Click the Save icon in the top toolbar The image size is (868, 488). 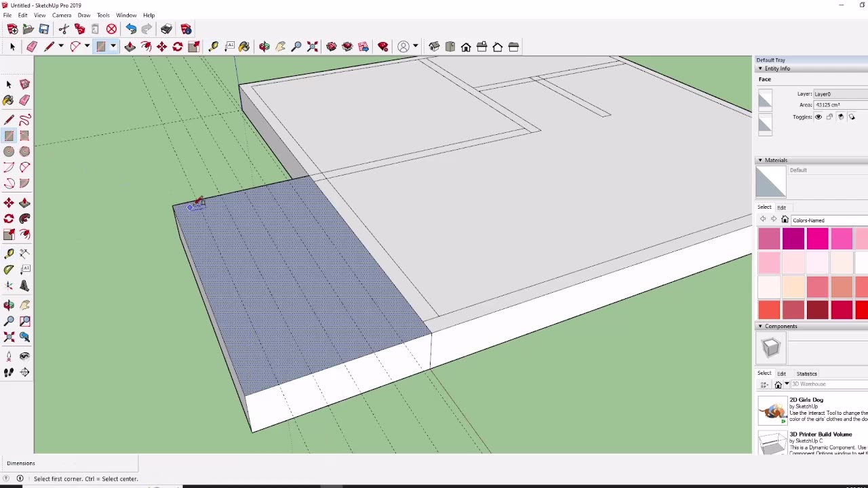pos(44,29)
